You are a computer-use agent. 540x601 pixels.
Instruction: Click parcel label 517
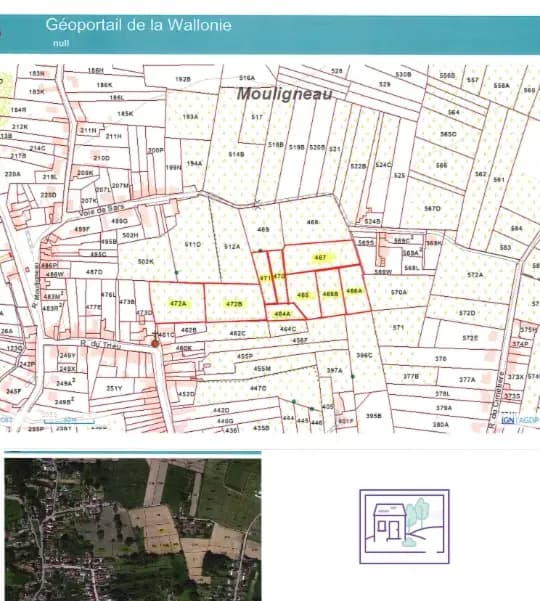(x=257, y=117)
